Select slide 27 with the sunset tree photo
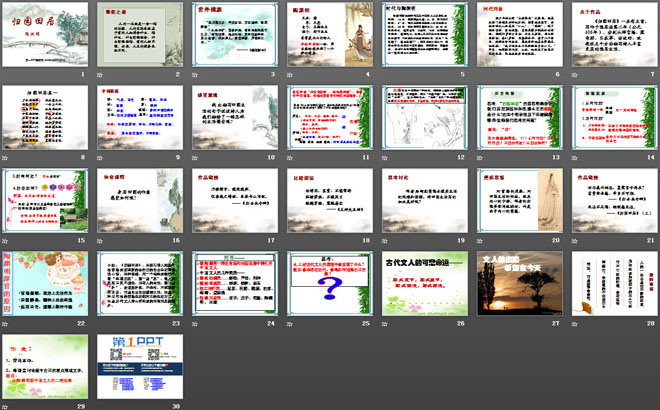This screenshot has height=410, width=660. pyautogui.click(x=520, y=283)
